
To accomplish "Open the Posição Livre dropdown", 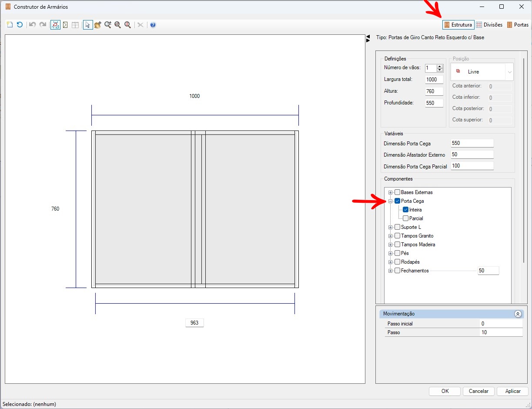I will click(x=482, y=72).
